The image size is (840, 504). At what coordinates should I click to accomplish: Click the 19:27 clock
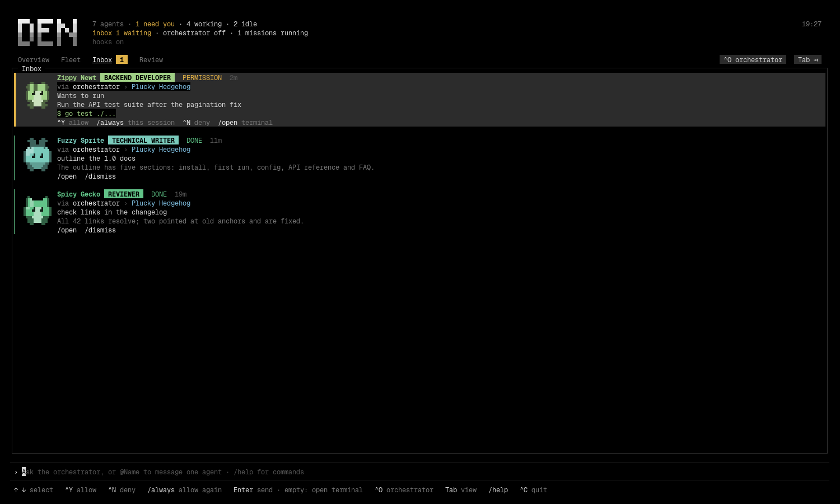(811, 24)
